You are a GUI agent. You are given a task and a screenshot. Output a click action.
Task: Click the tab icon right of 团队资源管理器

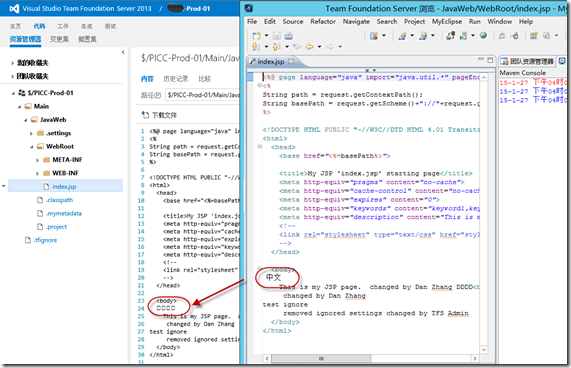[x=562, y=61]
